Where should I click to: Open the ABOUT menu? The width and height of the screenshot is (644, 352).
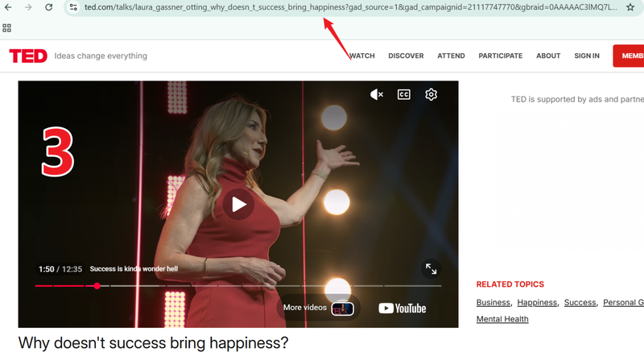click(548, 56)
